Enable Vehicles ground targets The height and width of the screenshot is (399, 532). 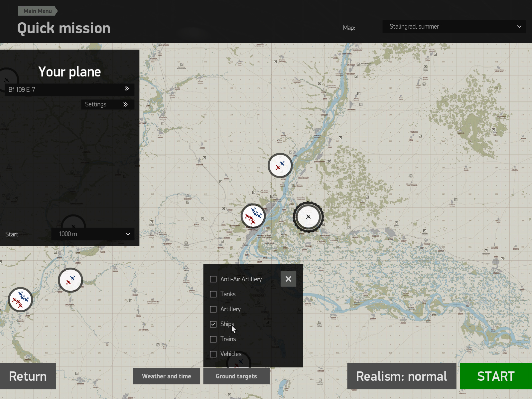click(x=213, y=354)
